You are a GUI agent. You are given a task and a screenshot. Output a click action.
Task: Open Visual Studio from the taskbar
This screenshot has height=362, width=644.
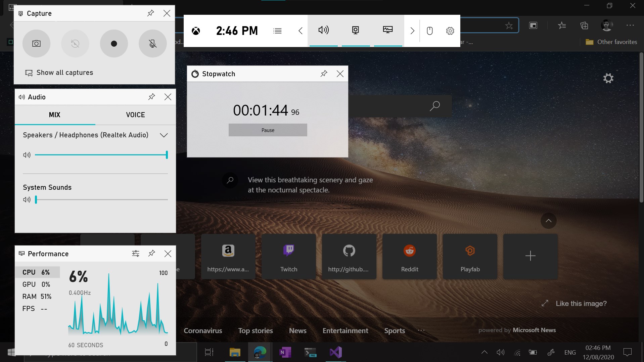[336, 352]
